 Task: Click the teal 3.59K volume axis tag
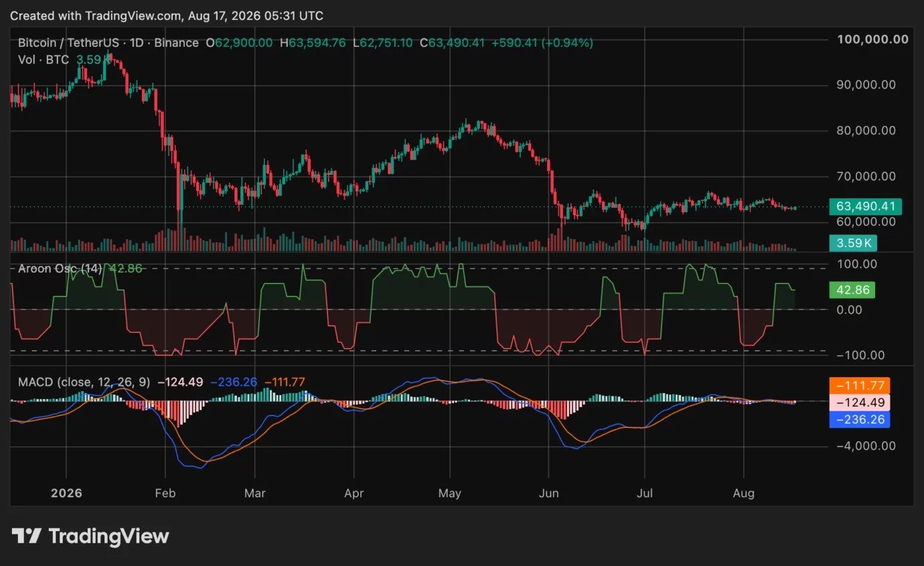click(x=852, y=242)
